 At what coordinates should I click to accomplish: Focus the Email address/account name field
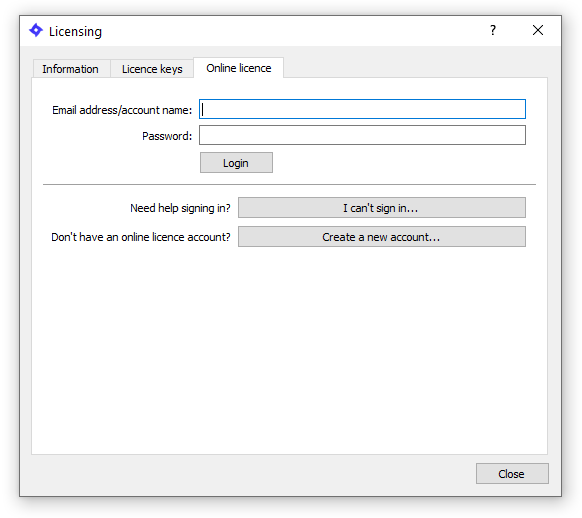coord(362,109)
